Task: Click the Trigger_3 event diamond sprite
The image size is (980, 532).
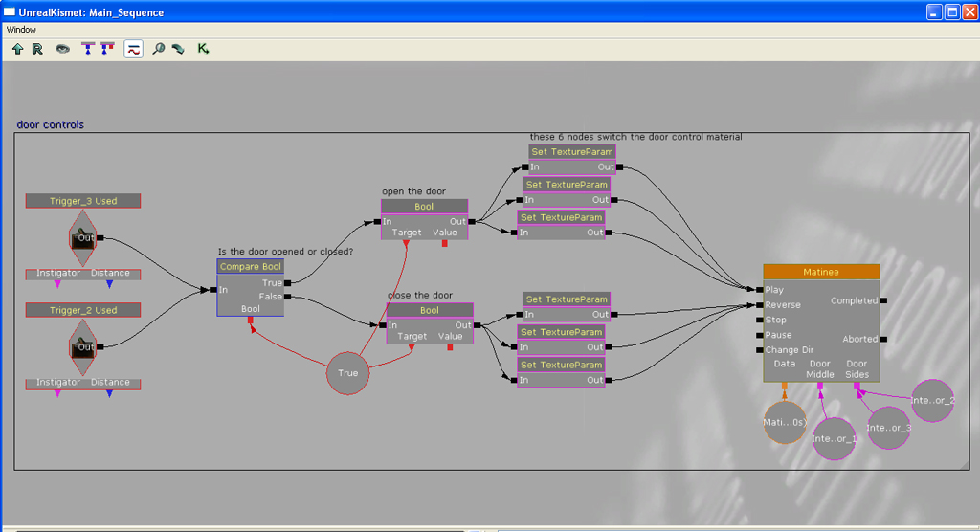Action: tap(82, 238)
